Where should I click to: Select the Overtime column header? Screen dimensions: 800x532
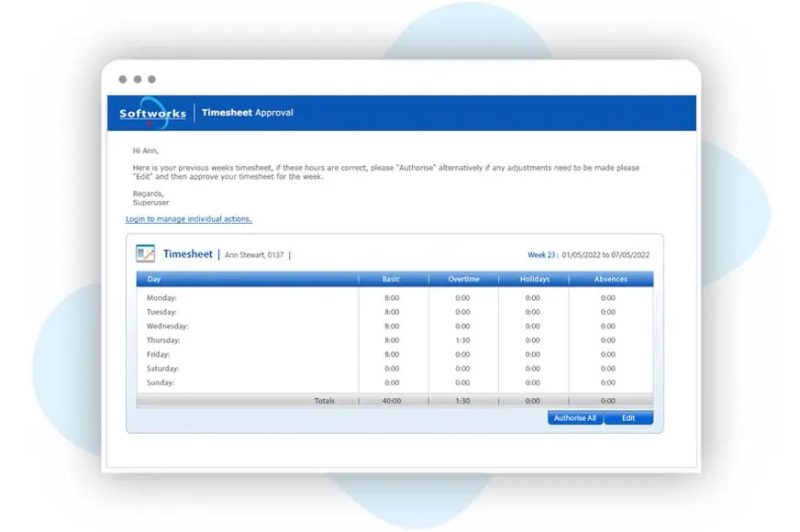point(464,279)
